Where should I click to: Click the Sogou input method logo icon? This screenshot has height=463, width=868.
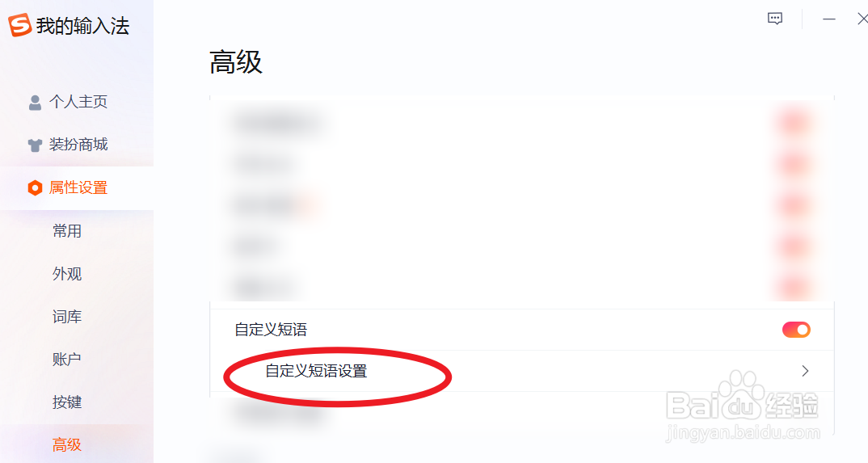click(x=19, y=25)
